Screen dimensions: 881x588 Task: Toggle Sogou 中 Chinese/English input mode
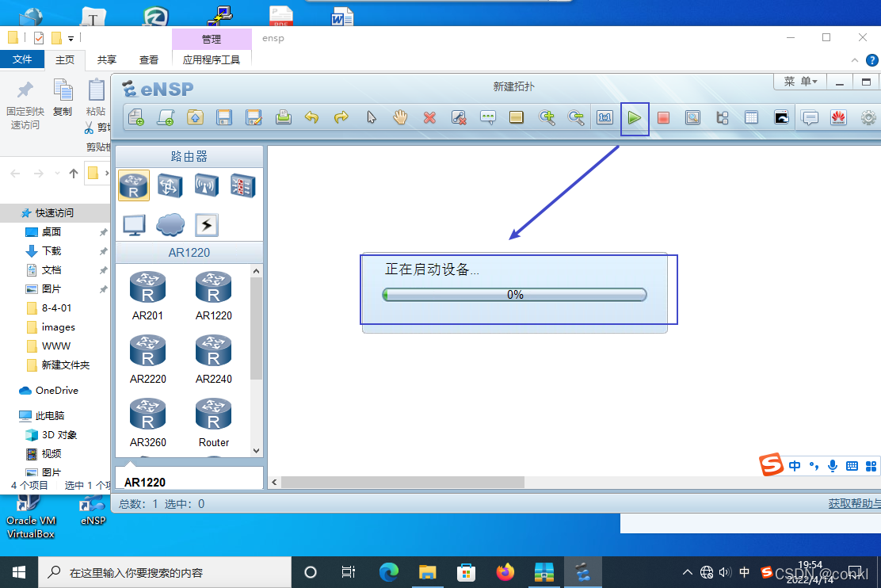click(x=795, y=466)
